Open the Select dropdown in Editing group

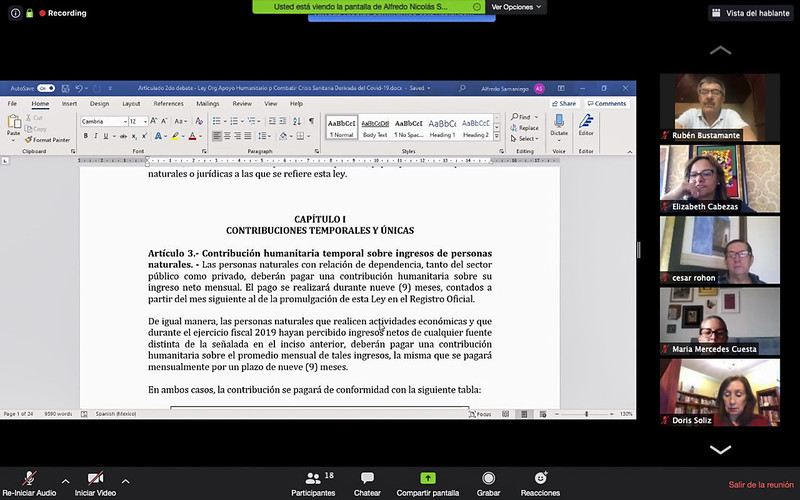click(524, 139)
